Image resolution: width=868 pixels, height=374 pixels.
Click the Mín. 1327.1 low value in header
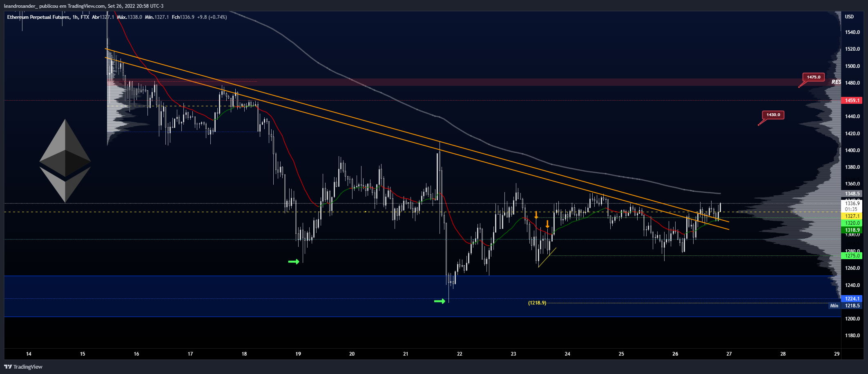[157, 17]
